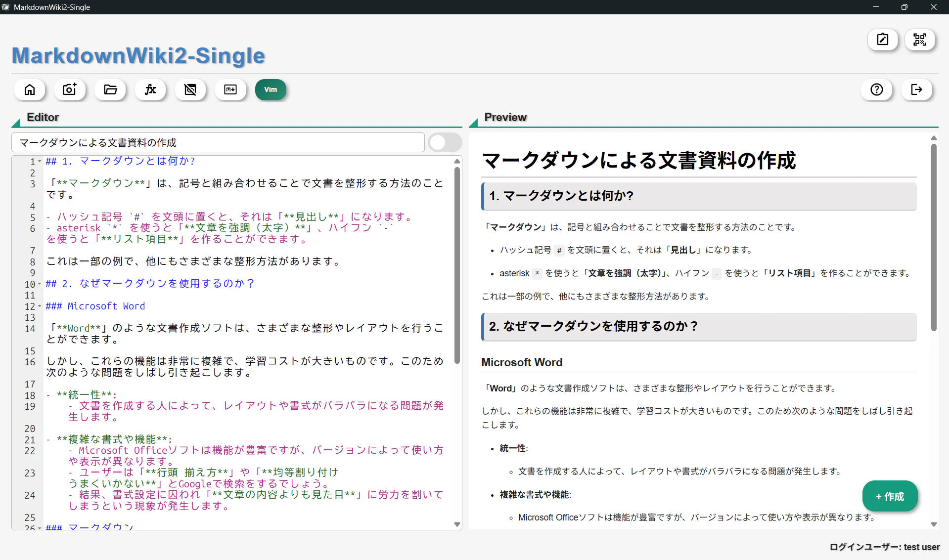Maximize the MarkdownWiki2-Single window

pos(904,7)
